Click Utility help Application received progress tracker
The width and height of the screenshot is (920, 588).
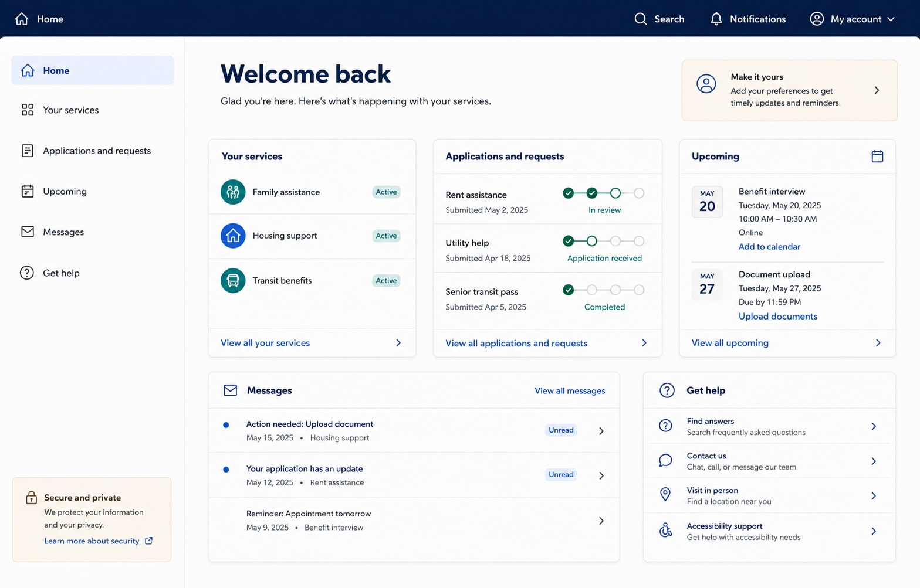[x=604, y=241]
